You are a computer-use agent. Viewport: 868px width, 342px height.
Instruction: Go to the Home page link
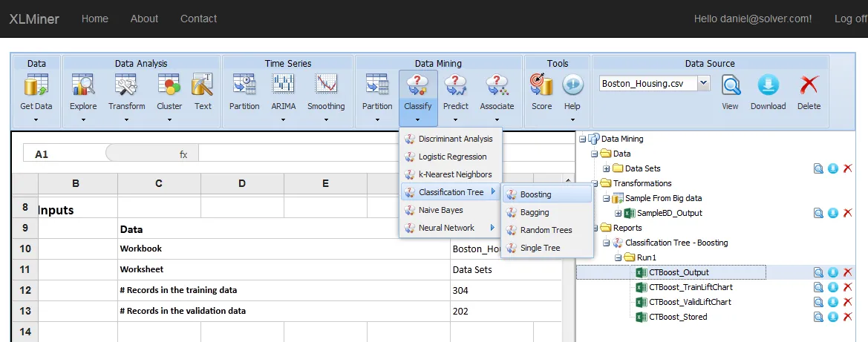(x=94, y=19)
